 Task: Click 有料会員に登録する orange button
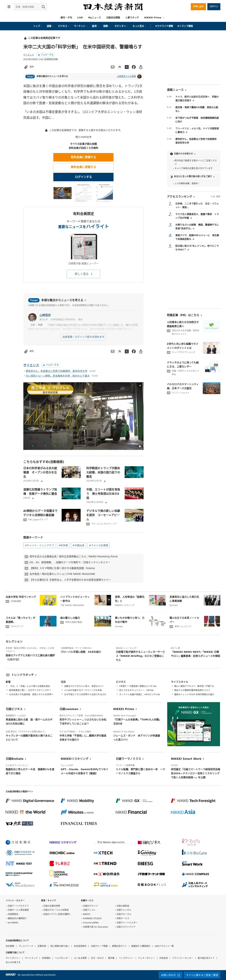click(x=83, y=157)
